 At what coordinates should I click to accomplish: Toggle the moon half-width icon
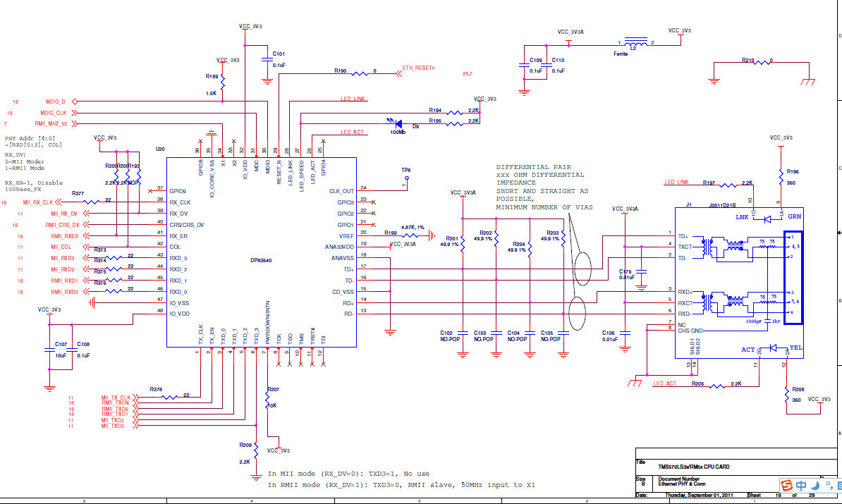(815, 486)
